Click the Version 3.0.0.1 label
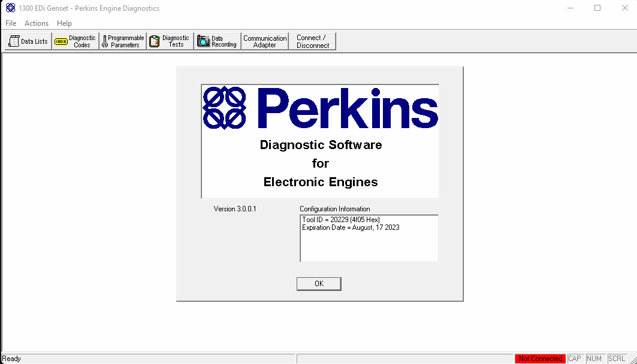Viewport: 637px width, 364px height. [x=235, y=209]
